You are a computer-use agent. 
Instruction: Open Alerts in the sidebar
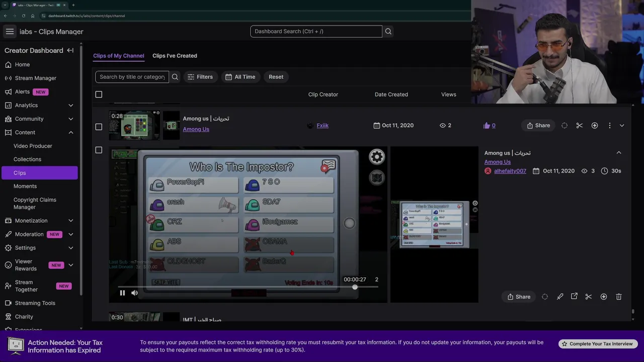tap(22, 92)
